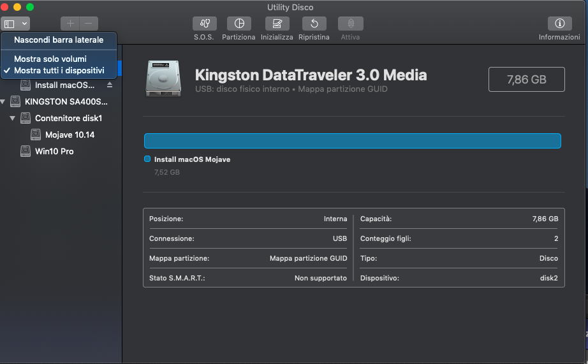Collapse Contenitore disk1 disclosure triangle
Viewport: 588px width, 364px height.
pyautogui.click(x=12, y=118)
